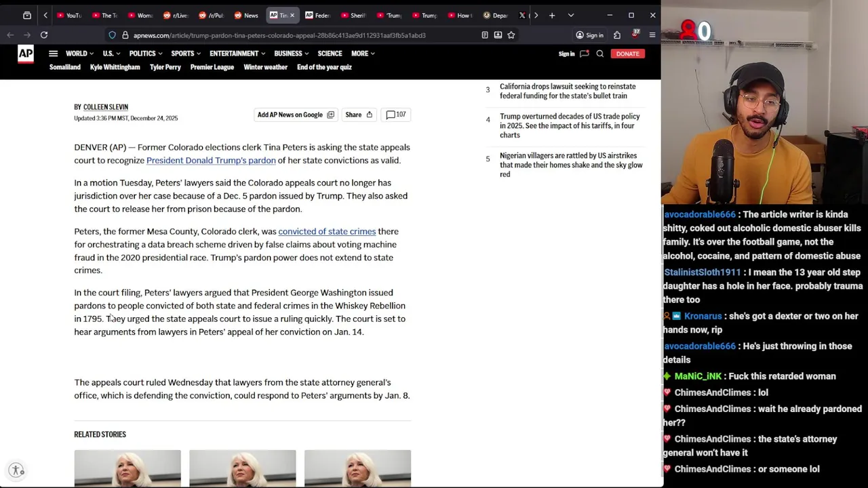
Task: Reload the current page
Action: (44, 35)
